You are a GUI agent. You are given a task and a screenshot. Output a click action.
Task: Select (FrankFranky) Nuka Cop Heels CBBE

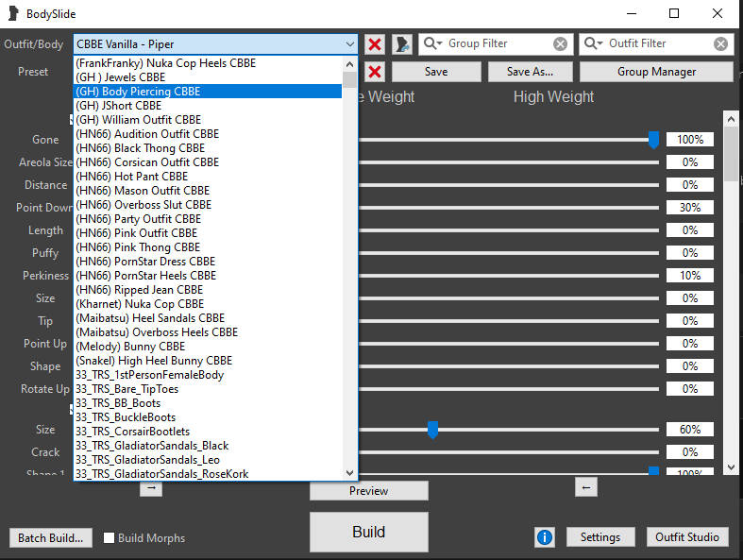[208, 63]
